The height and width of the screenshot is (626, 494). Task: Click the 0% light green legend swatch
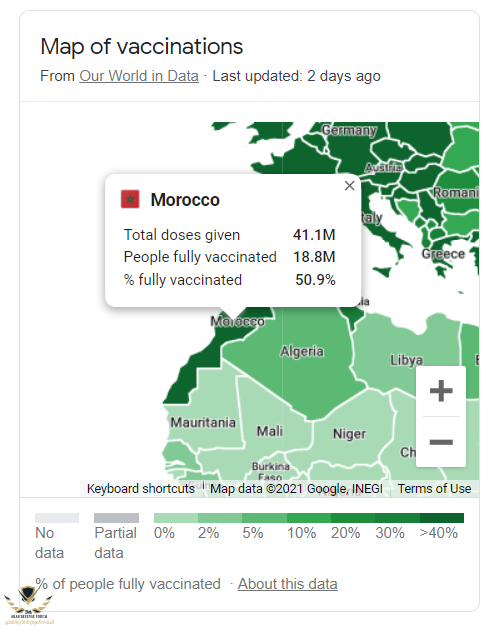click(176, 518)
